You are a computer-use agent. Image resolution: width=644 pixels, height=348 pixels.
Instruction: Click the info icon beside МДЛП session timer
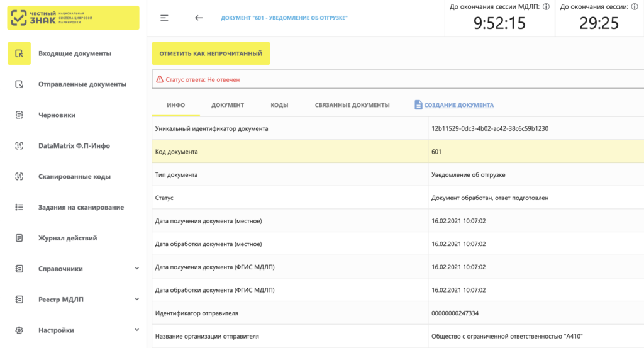point(546,7)
